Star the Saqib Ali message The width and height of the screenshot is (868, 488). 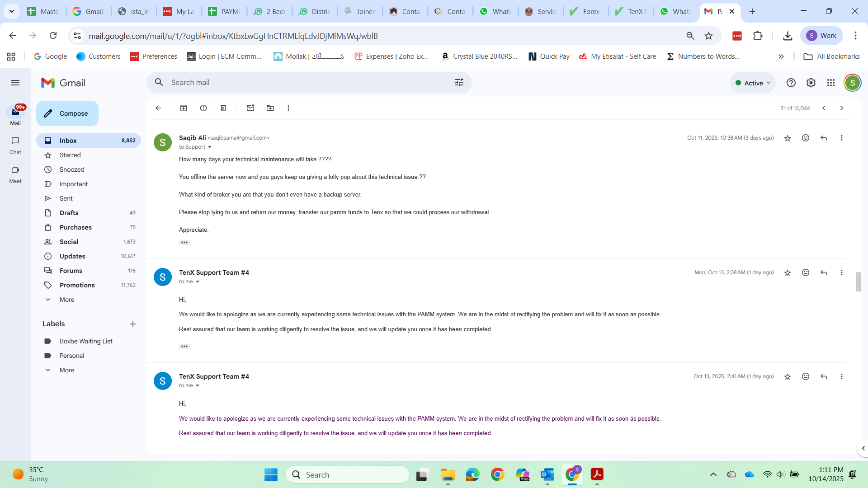coord(788,138)
